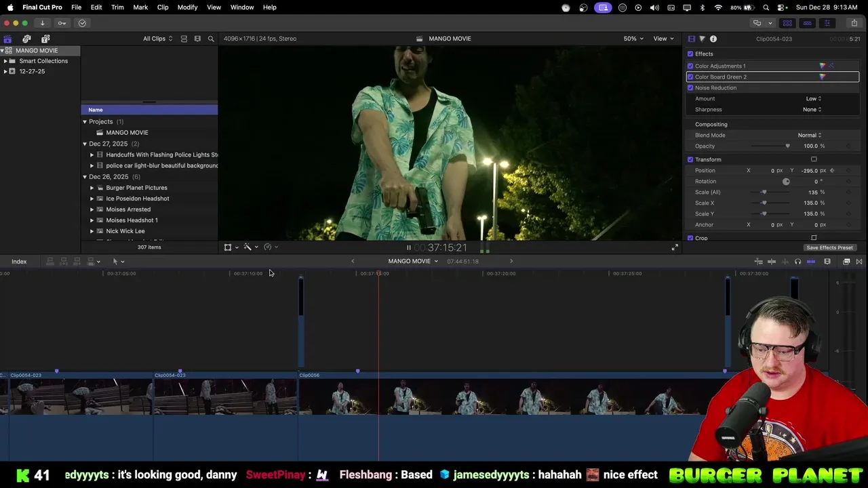Collapse the Projects group
Image resolution: width=868 pixels, height=488 pixels.
[x=85, y=121]
